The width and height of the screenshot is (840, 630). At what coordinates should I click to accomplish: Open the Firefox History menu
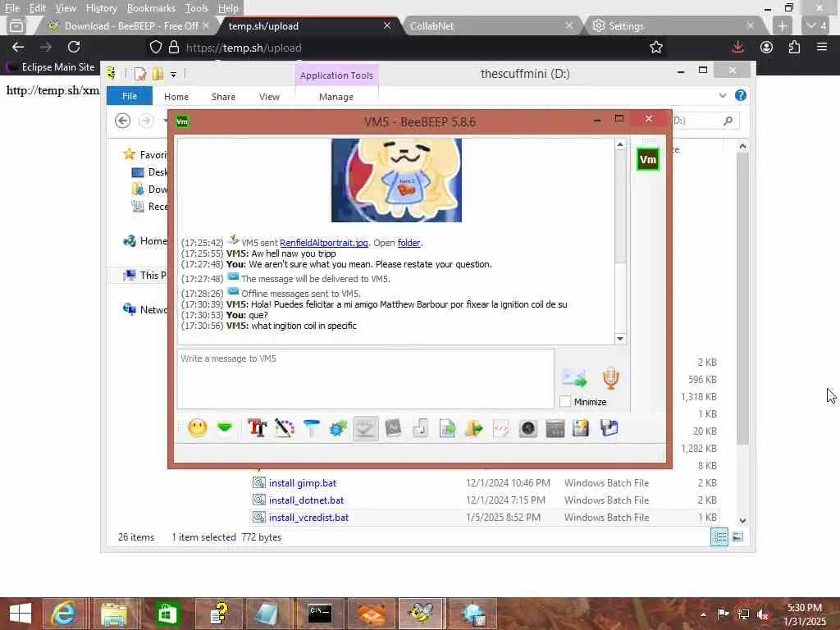click(x=101, y=8)
